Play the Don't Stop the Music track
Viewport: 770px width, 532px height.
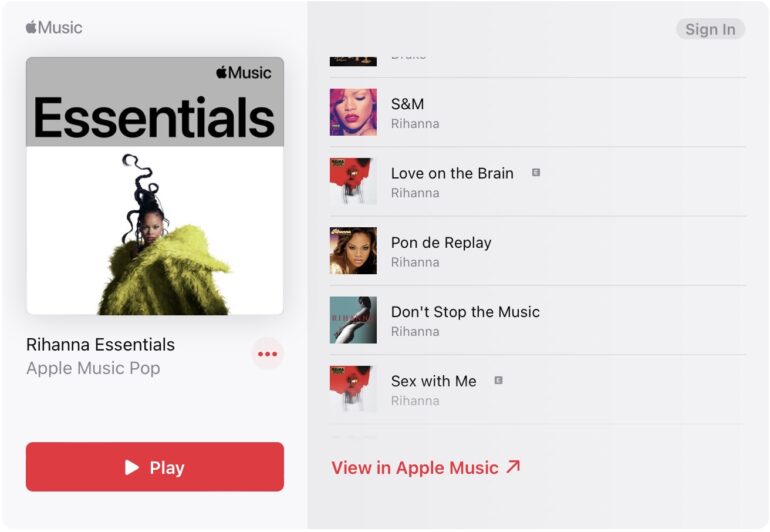538,320
